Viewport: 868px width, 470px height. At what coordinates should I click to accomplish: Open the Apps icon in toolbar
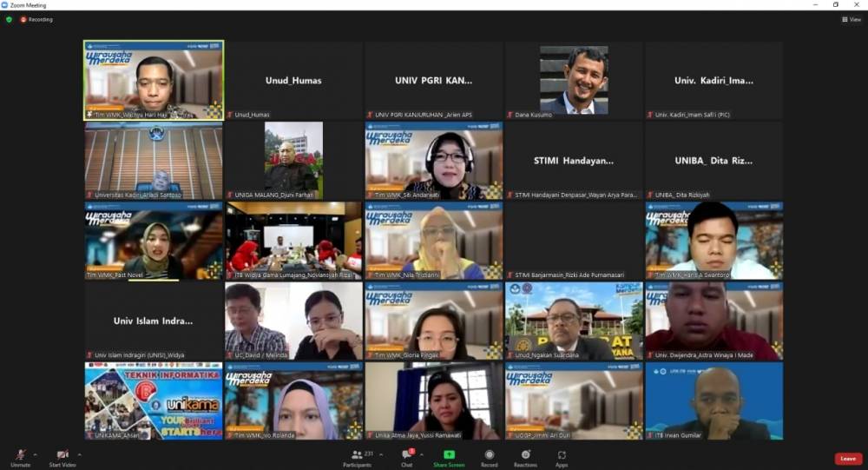click(562, 456)
